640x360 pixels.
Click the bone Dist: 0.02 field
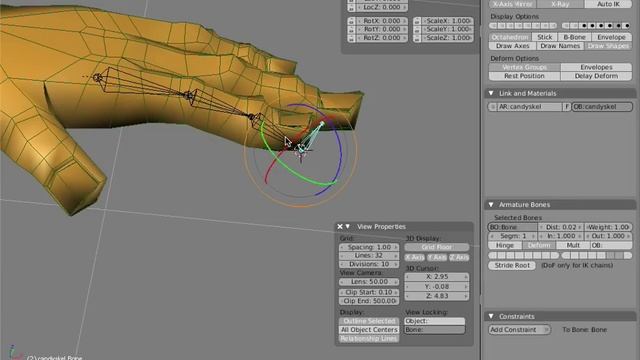(x=561, y=227)
